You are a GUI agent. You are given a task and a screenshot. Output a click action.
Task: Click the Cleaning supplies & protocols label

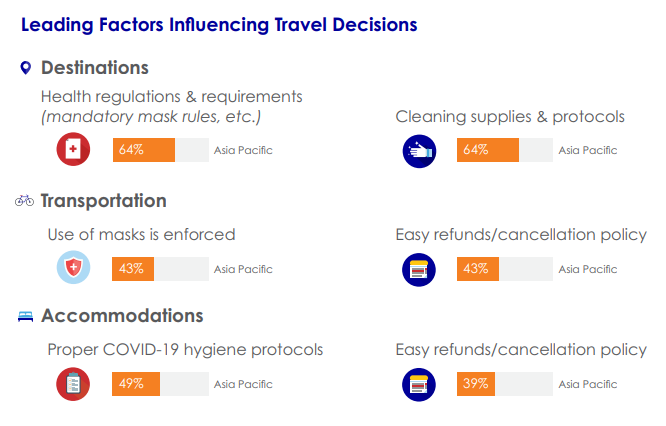(510, 117)
